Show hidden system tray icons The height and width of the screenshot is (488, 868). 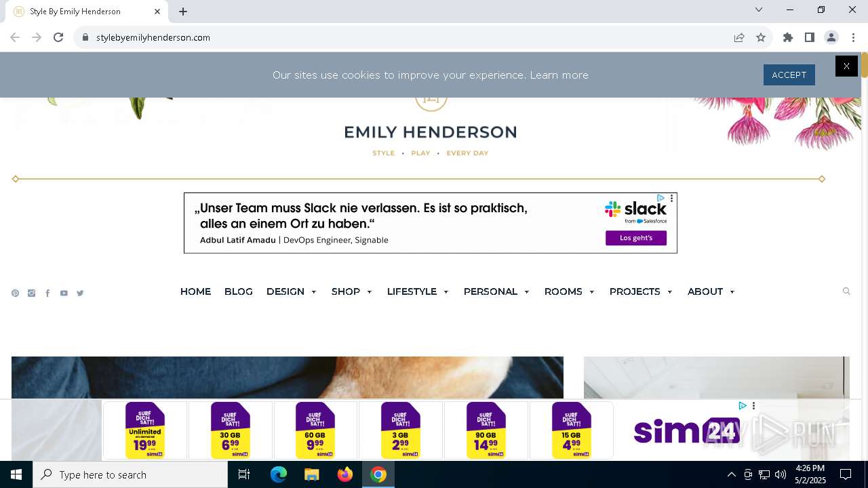[x=731, y=474]
